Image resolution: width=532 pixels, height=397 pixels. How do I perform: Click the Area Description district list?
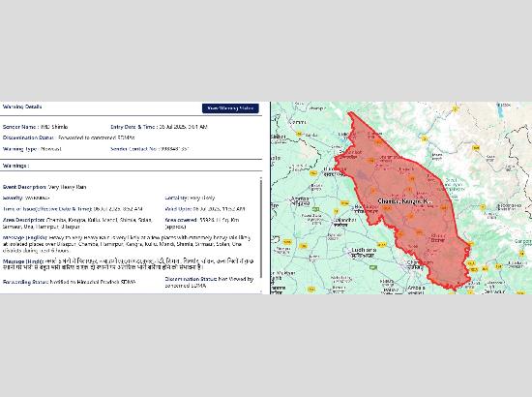[x=77, y=223]
